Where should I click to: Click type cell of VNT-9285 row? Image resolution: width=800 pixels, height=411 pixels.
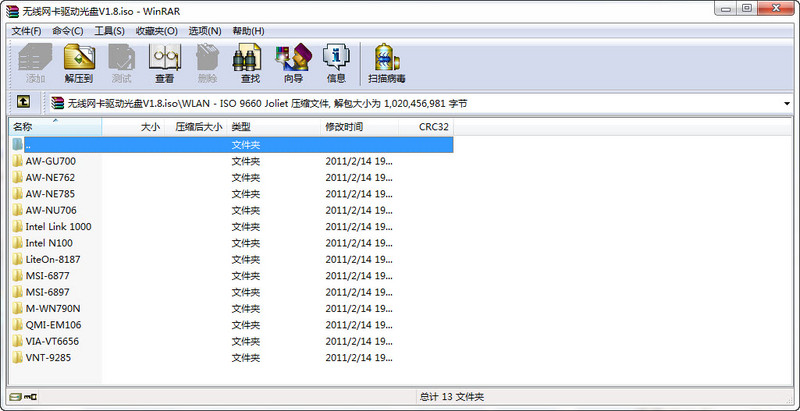click(x=246, y=357)
